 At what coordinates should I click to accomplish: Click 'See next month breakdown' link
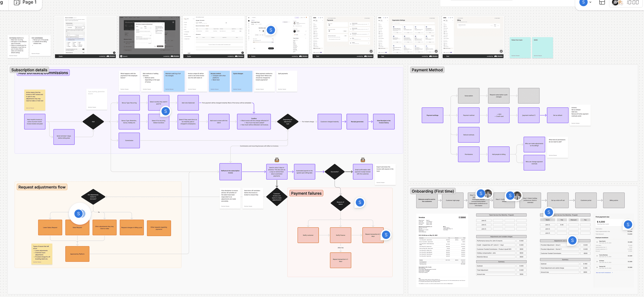pyautogui.click(x=603, y=273)
